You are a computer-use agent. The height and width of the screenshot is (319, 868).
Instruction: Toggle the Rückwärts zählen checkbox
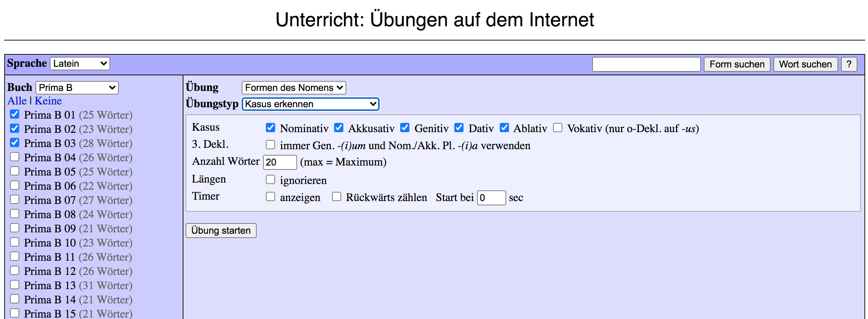pyautogui.click(x=337, y=197)
